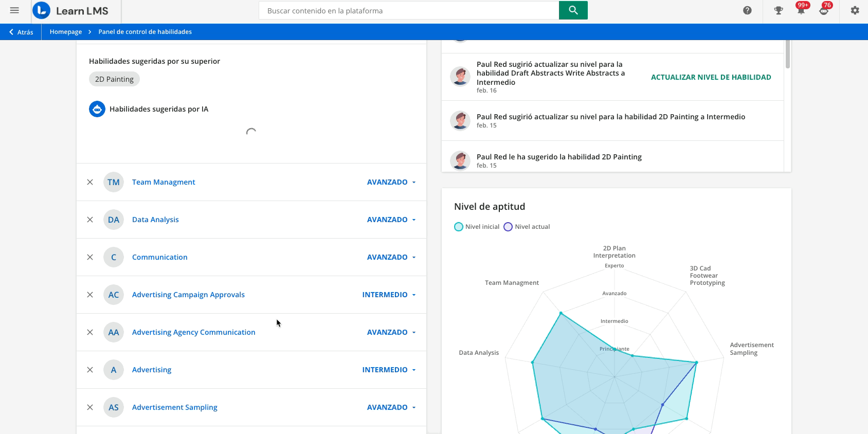
Task: Click ACTUALIZAR NIVEL DE HABILIDAD
Action: 711,77
